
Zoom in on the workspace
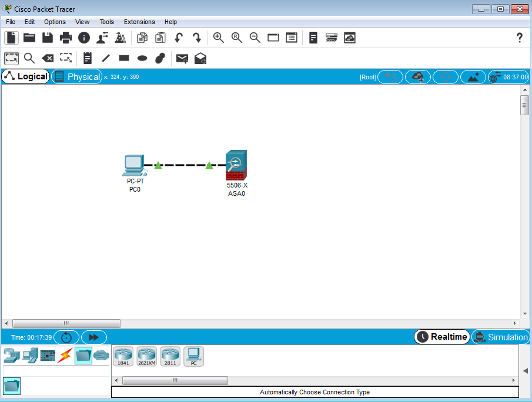pyautogui.click(x=219, y=38)
